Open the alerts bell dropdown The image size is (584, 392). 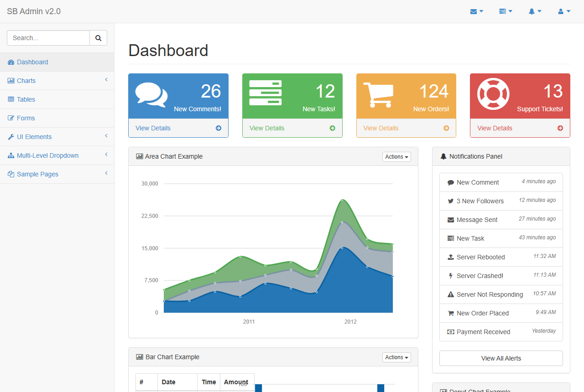[535, 11]
